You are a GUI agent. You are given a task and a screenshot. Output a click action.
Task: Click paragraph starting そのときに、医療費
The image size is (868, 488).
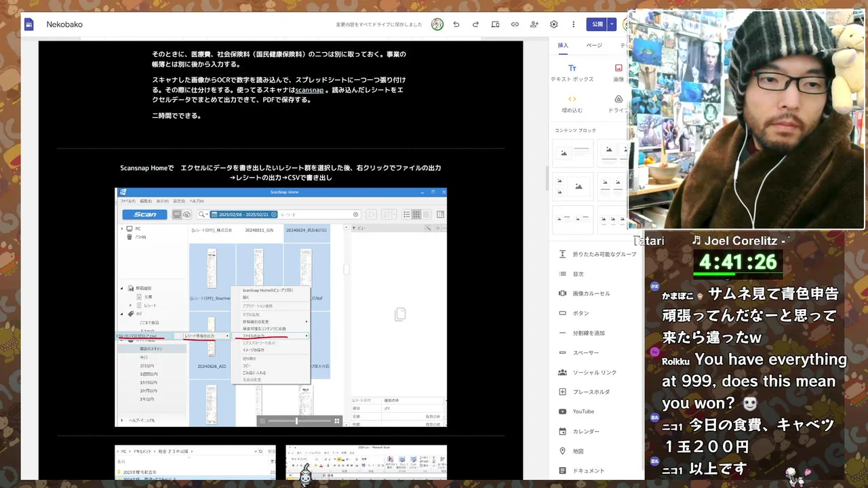[279, 59]
